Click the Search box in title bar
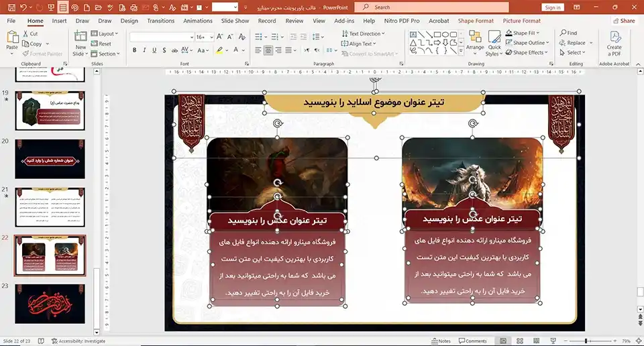The width and height of the screenshot is (644, 346). pyautogui.click(x=431, y=7)
